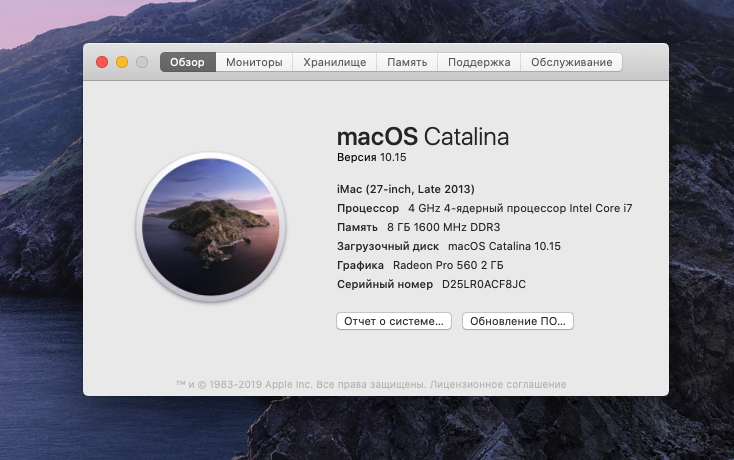Image resolution: width=734 pixels, height=460 pixels.
Task: Select the Память tab
Action: click(x=407, y=62)
